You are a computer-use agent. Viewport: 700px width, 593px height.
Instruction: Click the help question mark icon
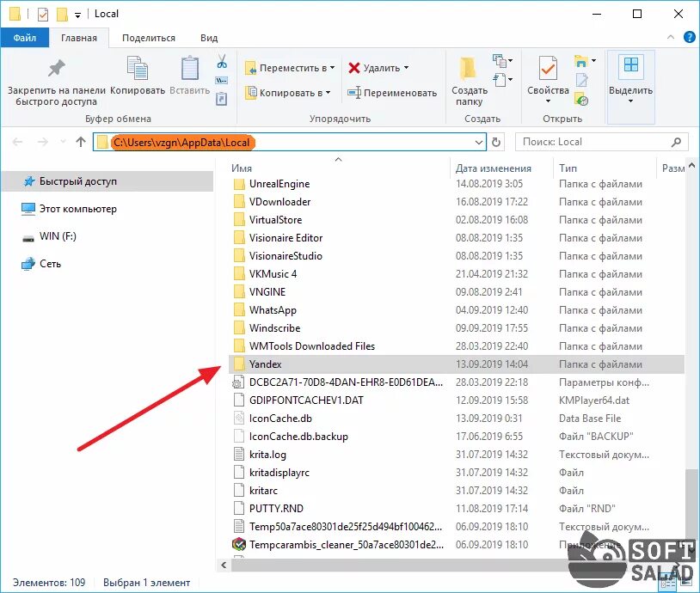pyautogui.click(x=690, y=38)
